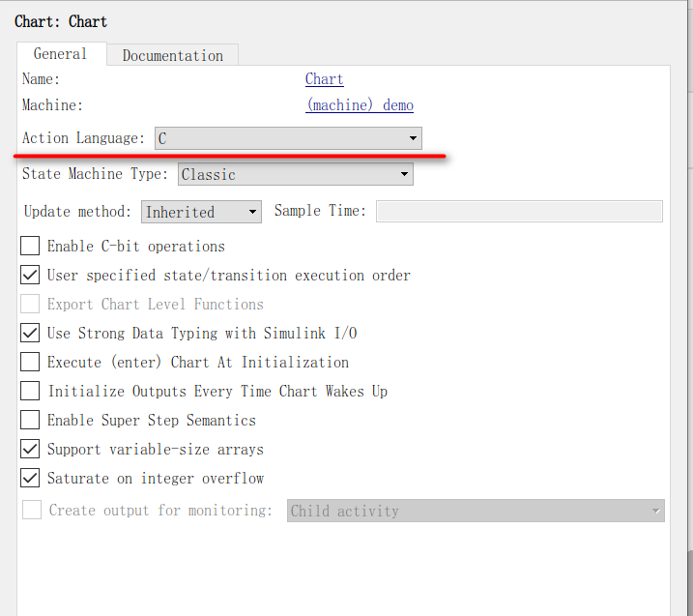The height and width of the screenshot is (616, 693).
Task: Toggle User specified state/transition execution order
Action: pos(31,276)
